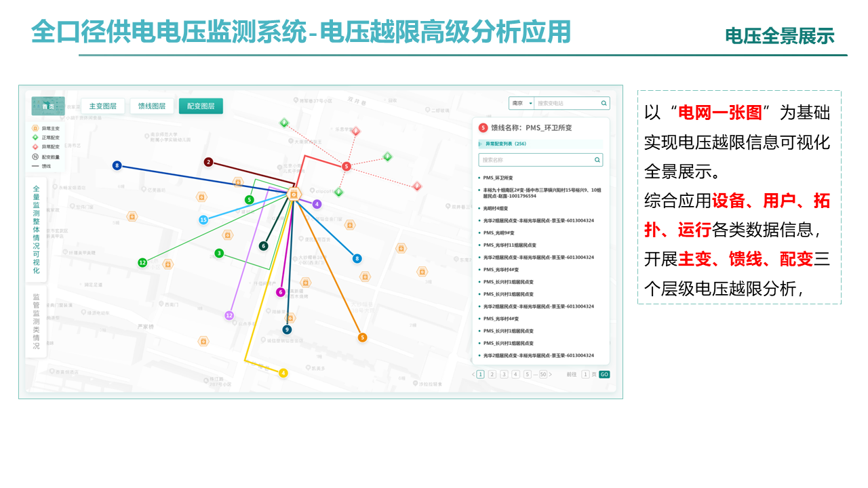The height and width of the screenshot is (488, 868).
Task: Click the 搜索名称 search field
Action: 540,160
